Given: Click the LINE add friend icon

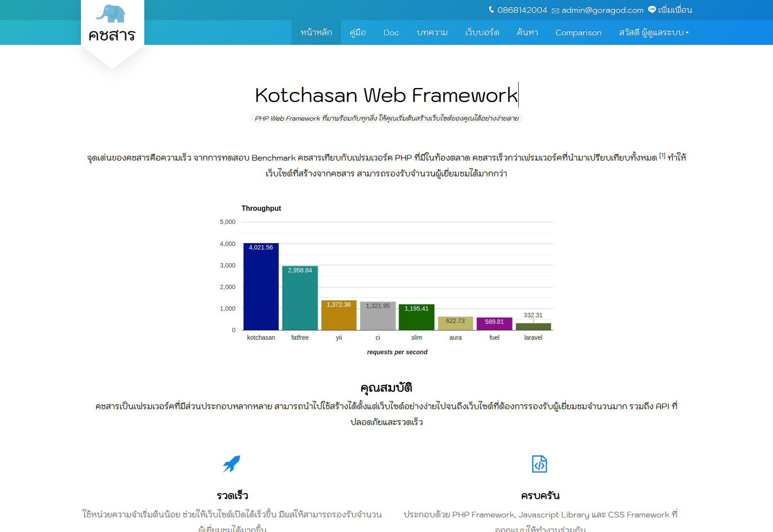Looking at the screenshot, I should (652, 10).
